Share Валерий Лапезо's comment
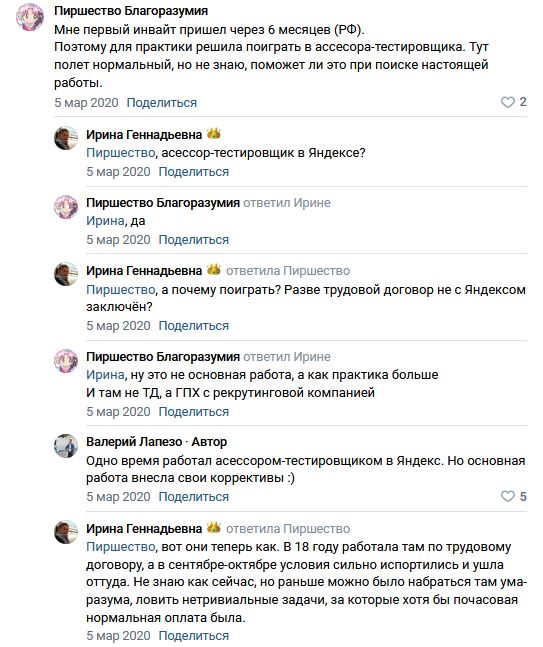This screenshot has width=543, height=647. (194, 496)
